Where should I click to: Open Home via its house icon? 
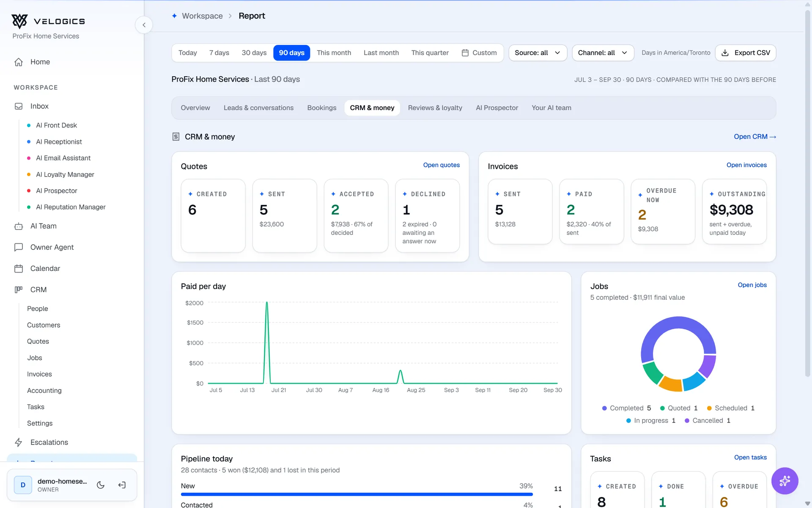click(19, 62)
